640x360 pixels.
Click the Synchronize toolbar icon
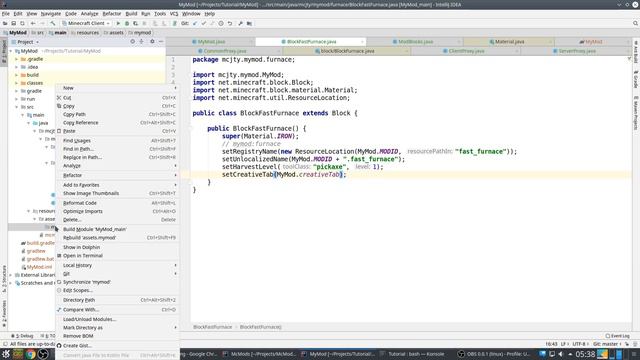[22, 24]
